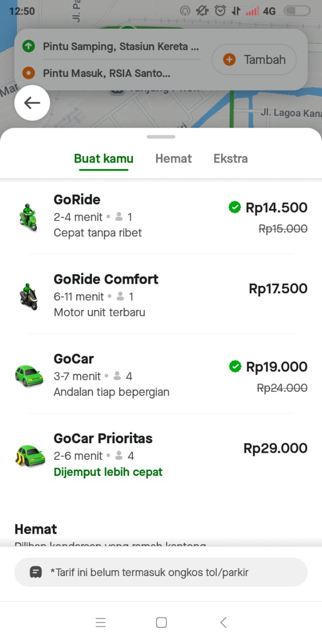
Task: Select the GoRide green scooter icon
Action: [29, 217]
